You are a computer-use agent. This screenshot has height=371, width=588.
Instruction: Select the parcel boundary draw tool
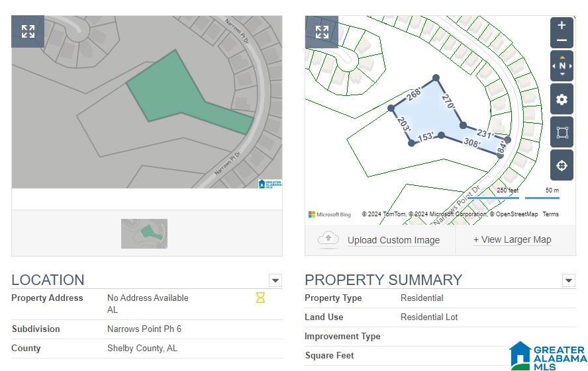(562, 132)
